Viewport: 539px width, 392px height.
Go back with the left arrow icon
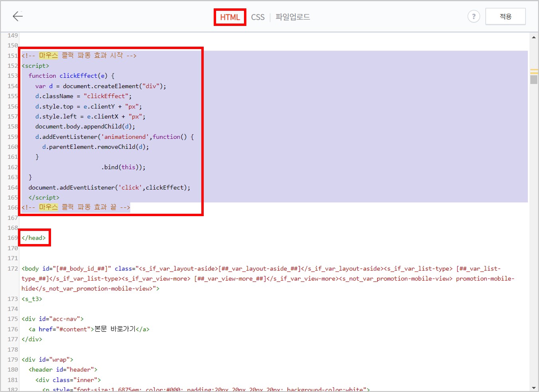click(x=18, y=16)
